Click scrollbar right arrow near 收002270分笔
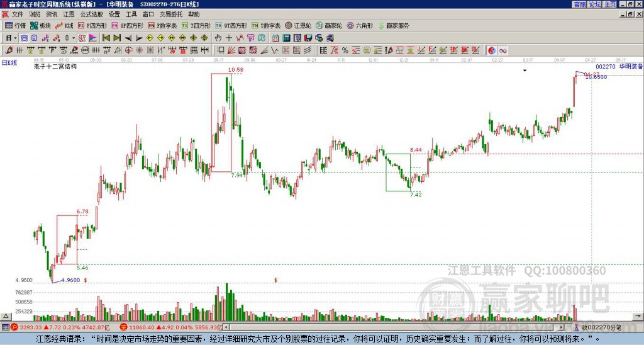The width and height of the screenshot is (644, 345). pyautogui.click(x=562, y=327)
